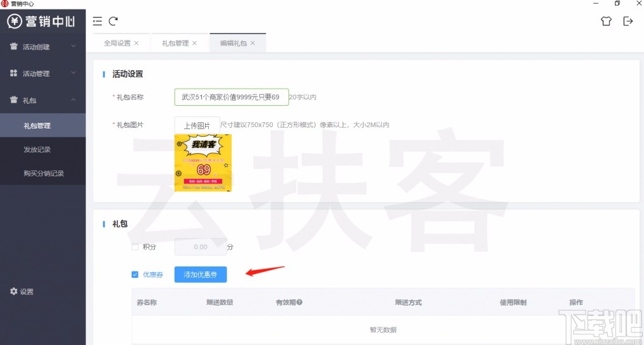Select the 编辑礼包 tab

click(x=238, y=43)
